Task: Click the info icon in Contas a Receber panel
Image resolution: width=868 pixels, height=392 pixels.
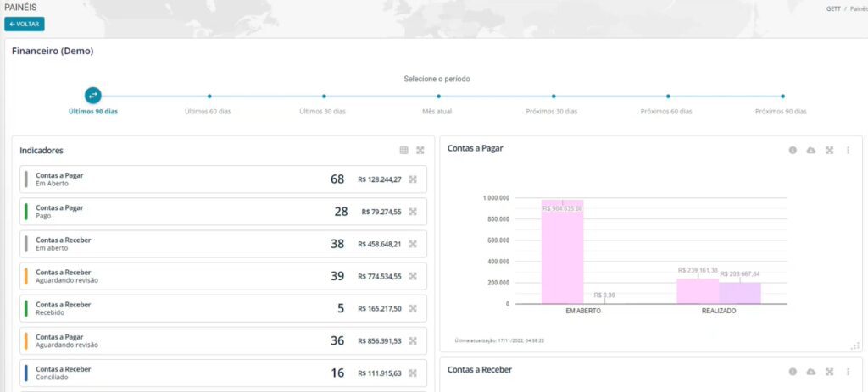Action: (x=793, y=372)
